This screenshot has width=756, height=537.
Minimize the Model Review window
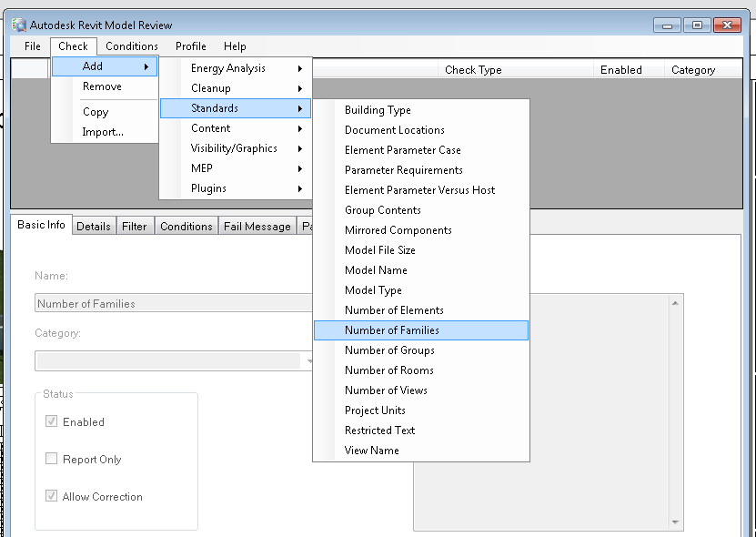click(x=667, y=25)
